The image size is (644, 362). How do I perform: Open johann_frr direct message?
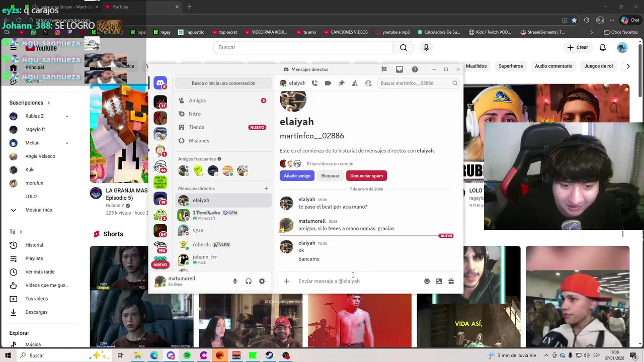[223, 259]
